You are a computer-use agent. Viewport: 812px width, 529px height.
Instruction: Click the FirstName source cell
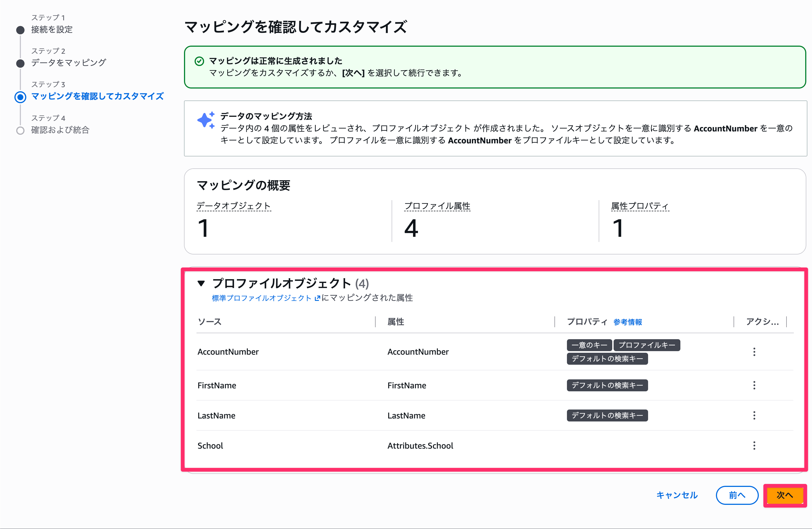coord(217,385)
